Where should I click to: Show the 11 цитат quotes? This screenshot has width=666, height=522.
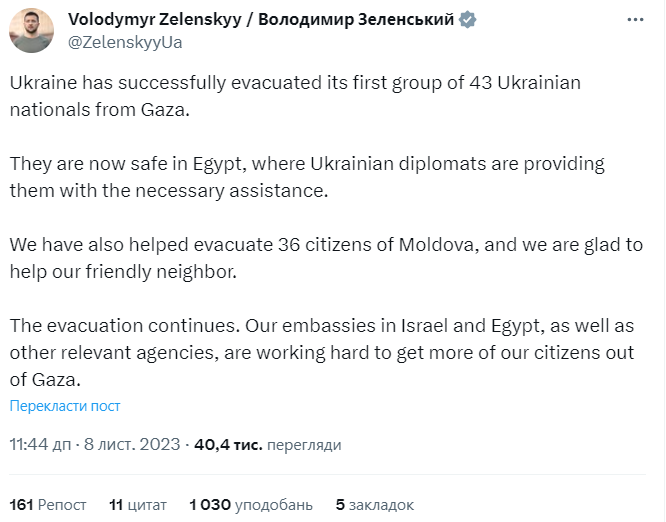138,505
